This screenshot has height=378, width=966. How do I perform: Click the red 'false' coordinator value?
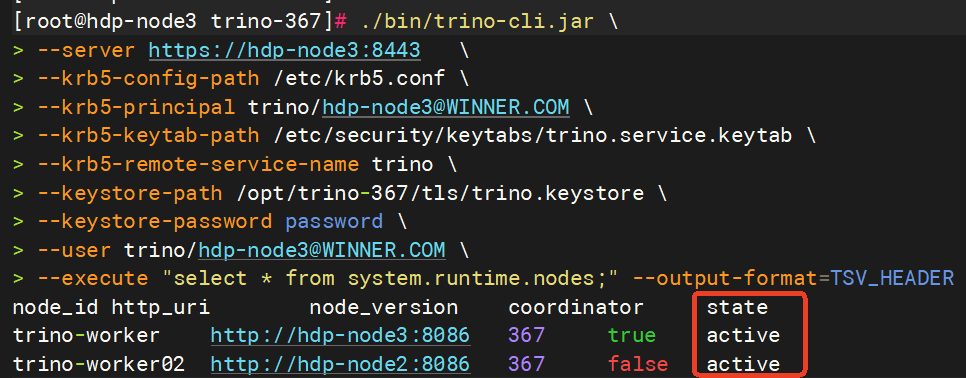(x=638, y=364)
